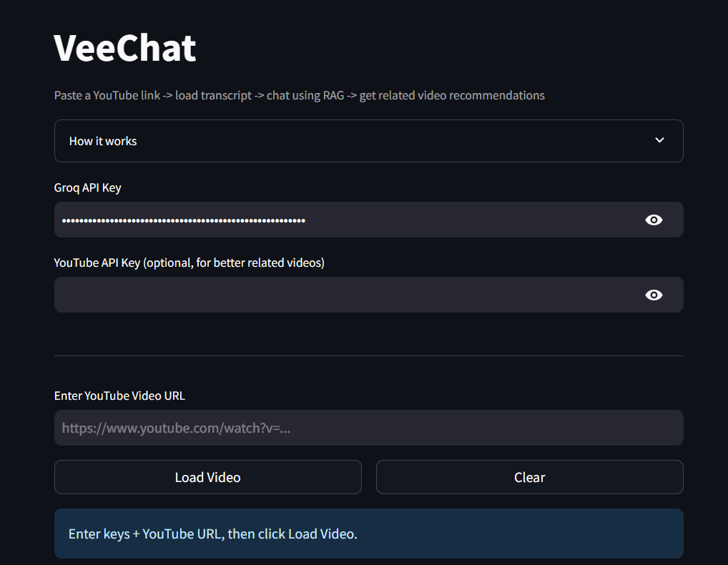Clear the form using the Clear button
This screenshot has height=565, width=728.
pyautogui.click(x=529, y=477)
